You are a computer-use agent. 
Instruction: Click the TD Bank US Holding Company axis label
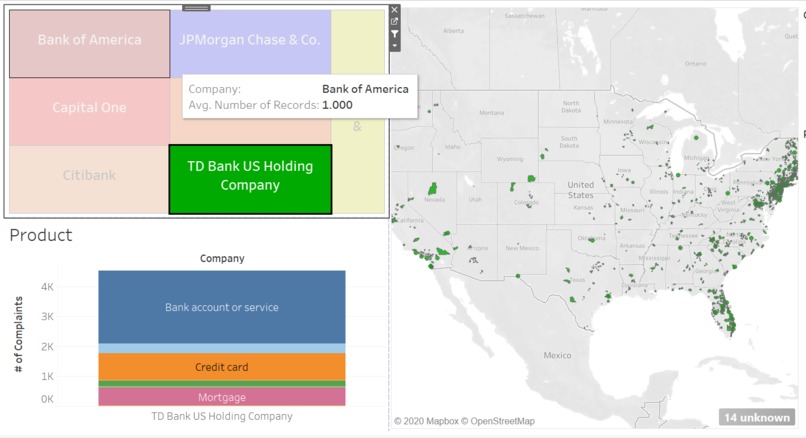pyautogui.click(x=222, y=416)
